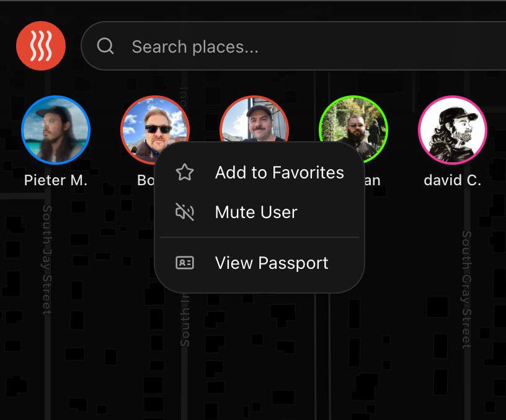The image size is (506, 420).
Task: Click the crossed-out speaker mute icon
Action: (x=185, y=212)
